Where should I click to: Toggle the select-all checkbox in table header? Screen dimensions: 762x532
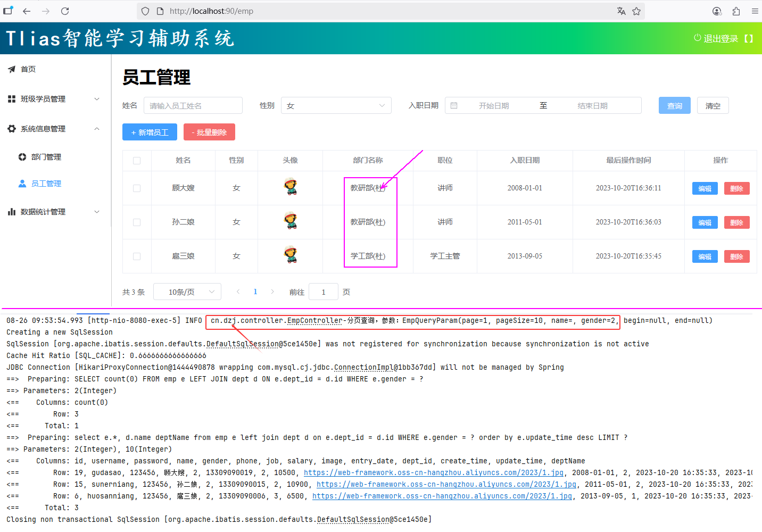[x=137, y=161]
